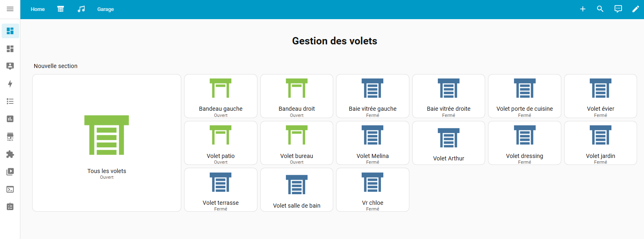Click the lightning bolt Energy sidebar icon
The image size is (644, 239).
coord(10,84)
